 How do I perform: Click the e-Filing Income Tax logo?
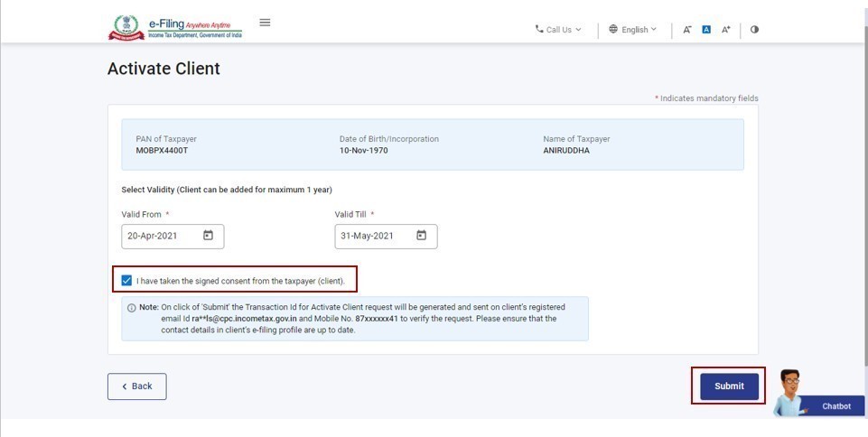point(175,28)
